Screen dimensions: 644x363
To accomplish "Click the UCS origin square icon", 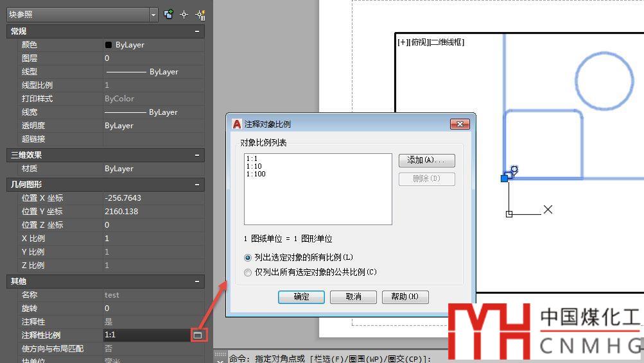I will click(x=509, y=214).
